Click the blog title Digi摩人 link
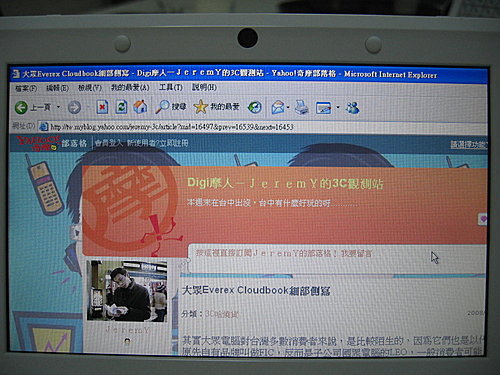The height and width of the screenshot is (375, 500). point(285,183)
